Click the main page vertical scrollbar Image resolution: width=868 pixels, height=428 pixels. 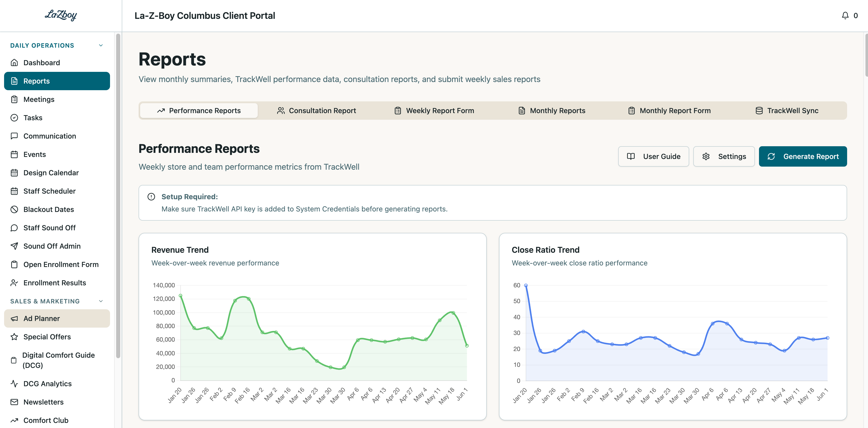(866, 55)
